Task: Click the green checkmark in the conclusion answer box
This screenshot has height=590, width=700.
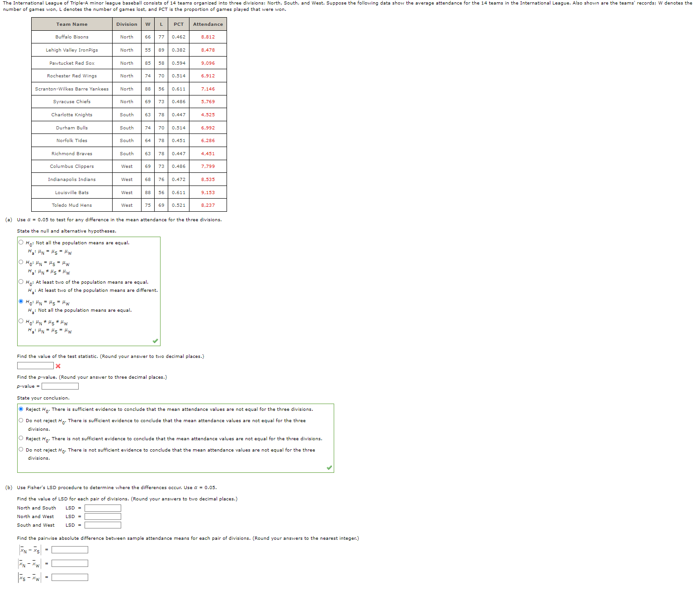Action: tap(329, 466)
